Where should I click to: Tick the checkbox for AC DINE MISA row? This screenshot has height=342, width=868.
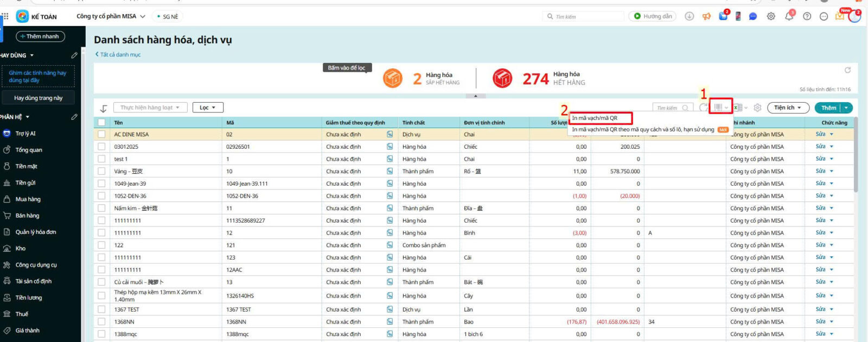coord(101,134)
